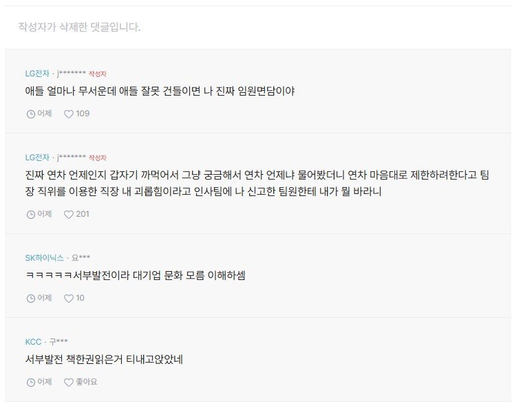Screen dimensions: 532x408
Task: Open the SK하이닉스 company link
Action: point(45,257)
